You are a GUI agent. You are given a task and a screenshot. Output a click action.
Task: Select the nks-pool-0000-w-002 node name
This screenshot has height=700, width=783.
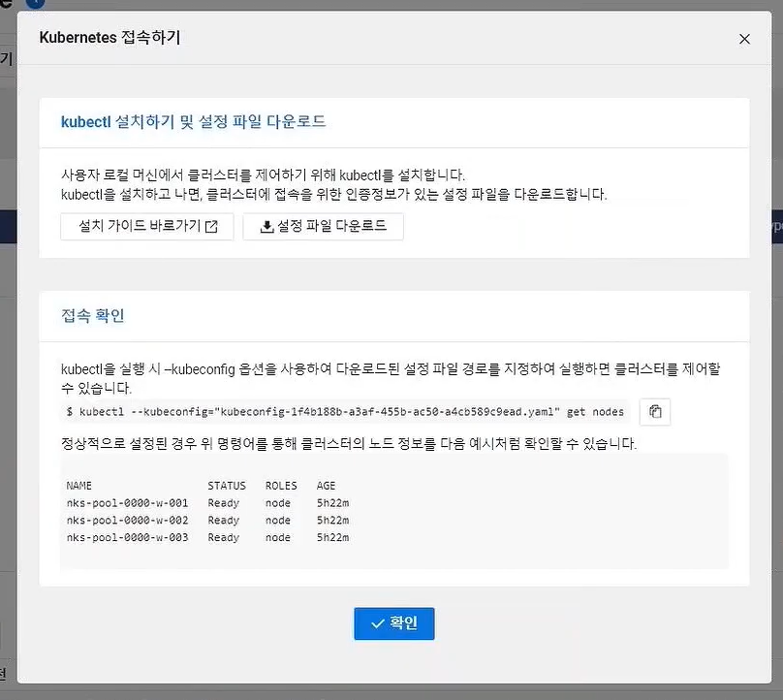click(x=127, y=520)
